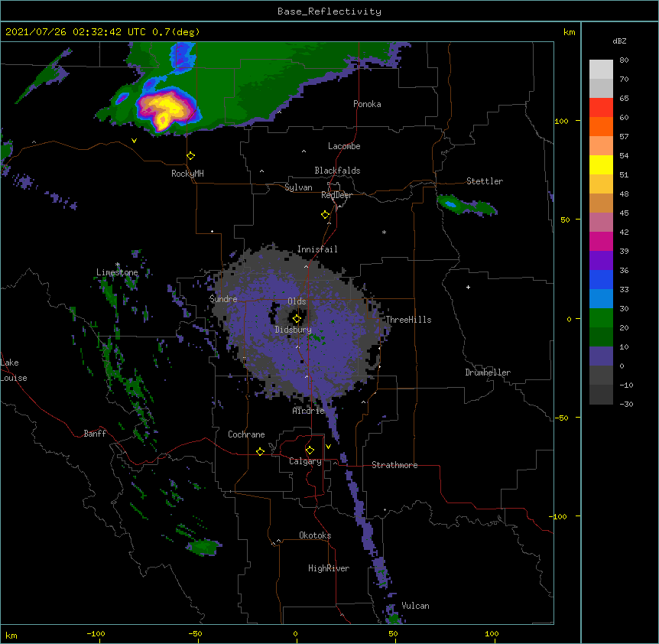Select the blue 33-36 dBZ legend swatch

[x=601, y=279]
